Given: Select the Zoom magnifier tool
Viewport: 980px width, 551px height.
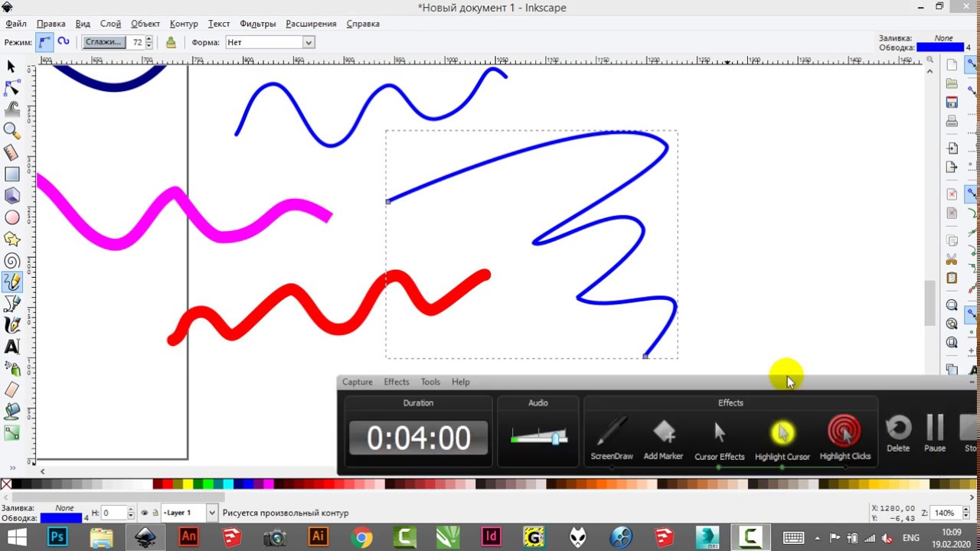Looking at the screenshot, I should click(x=11, y=131).
